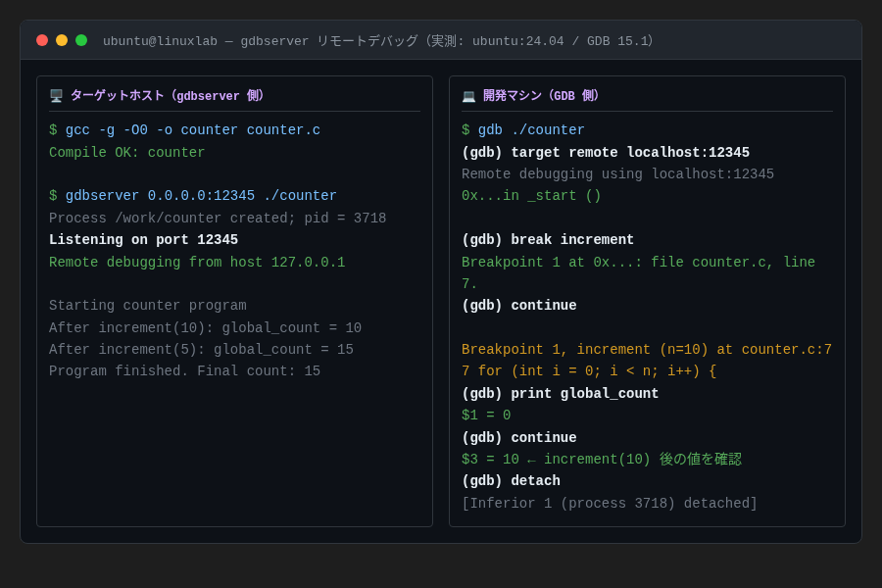Click the '7 for (int i = 0; i < n; i++) {' source line

[x=589, y=371]
